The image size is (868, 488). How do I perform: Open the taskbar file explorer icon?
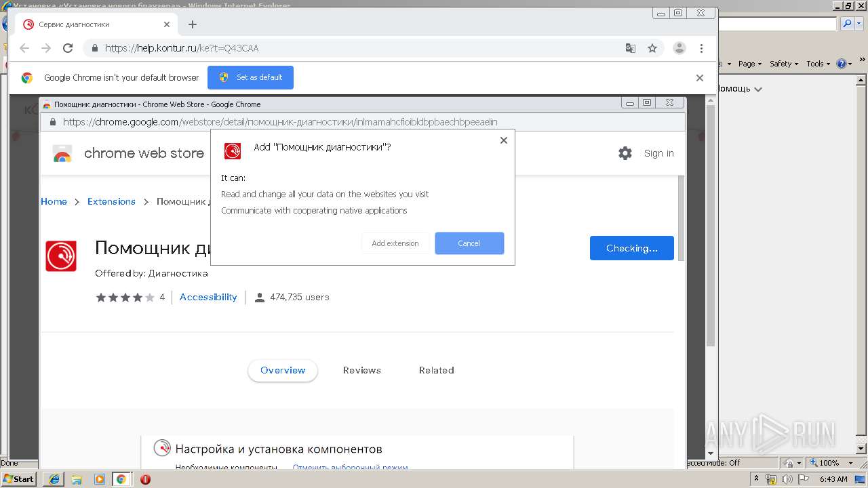pyautogui.click(x=77, y=479)
